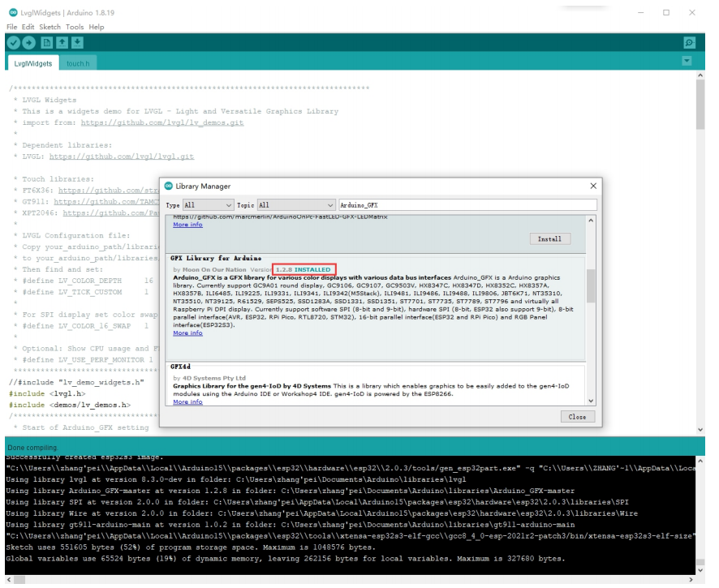Screen dimensions: 719x588
Task: Open the Tools menu
Action: point(75,27)
